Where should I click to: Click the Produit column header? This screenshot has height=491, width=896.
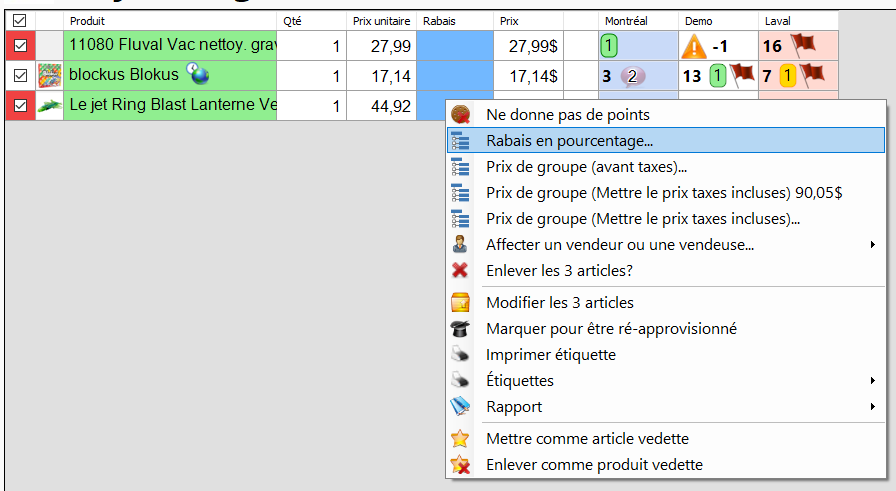(170, 21)
